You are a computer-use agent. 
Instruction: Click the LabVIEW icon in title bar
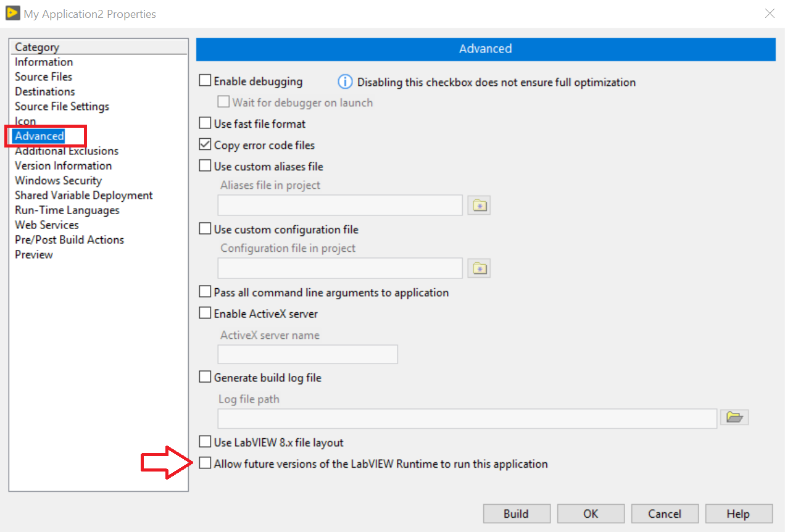tap(12, 13)
